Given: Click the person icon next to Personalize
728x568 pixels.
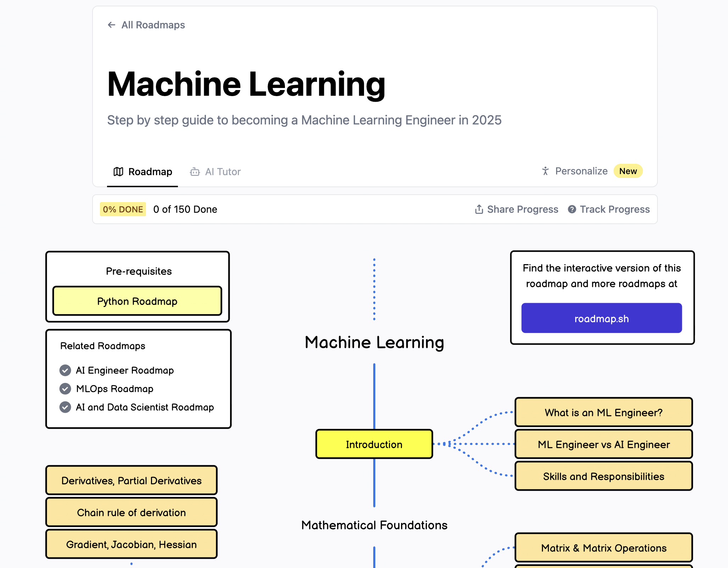Looking at the screenshot, I should [545, 171].
